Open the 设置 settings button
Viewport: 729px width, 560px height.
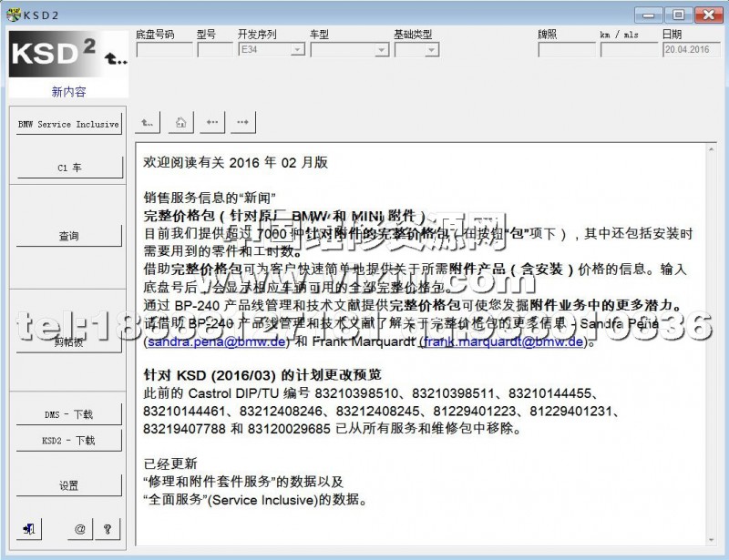pos(69,485)
